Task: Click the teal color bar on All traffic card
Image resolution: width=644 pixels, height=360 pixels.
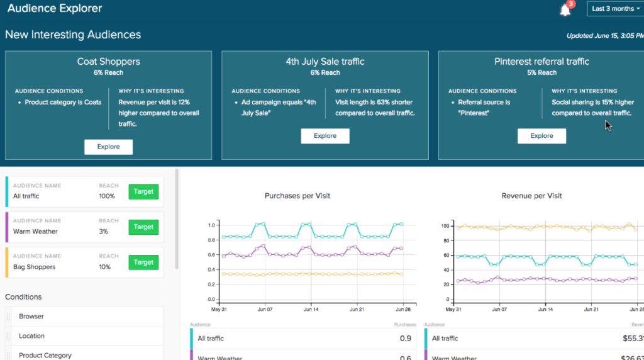Action: (x=7, y=192)
